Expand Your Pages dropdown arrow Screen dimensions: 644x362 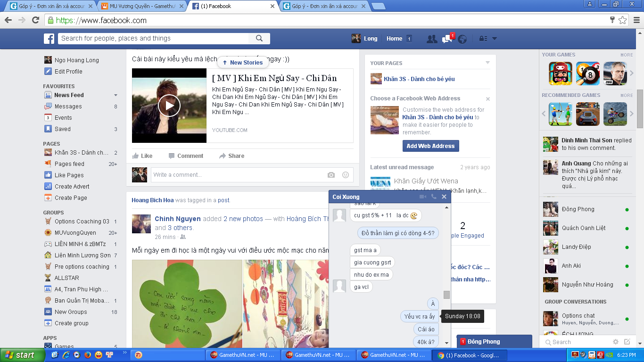click(488, 63)
